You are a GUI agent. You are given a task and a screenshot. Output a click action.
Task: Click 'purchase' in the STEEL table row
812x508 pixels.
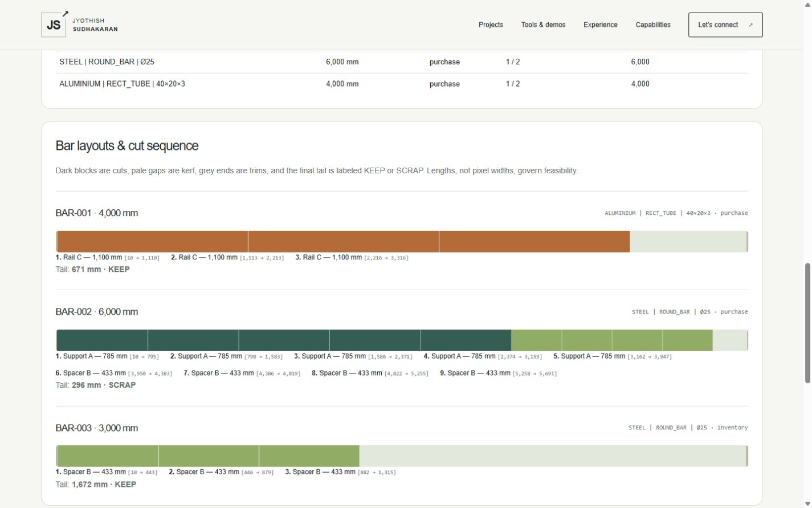pyautogui.click(x=444, y=62)
